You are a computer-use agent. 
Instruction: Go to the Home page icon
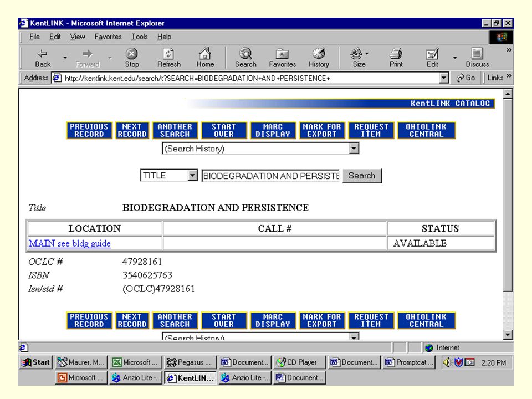point(205,54)
